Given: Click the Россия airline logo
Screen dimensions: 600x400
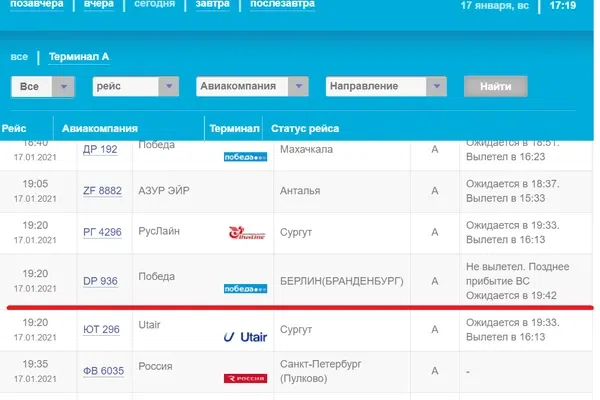Looking at the screenshot, I should [x=245, y=379].
